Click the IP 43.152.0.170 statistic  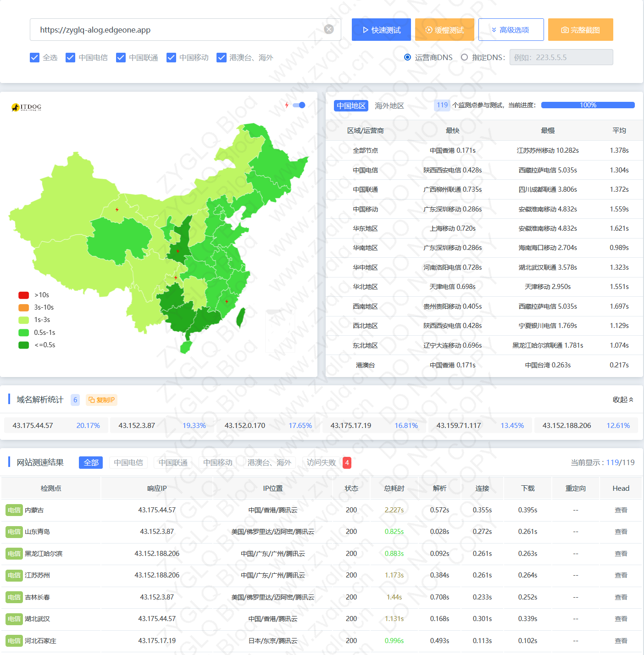coord(268,425)
